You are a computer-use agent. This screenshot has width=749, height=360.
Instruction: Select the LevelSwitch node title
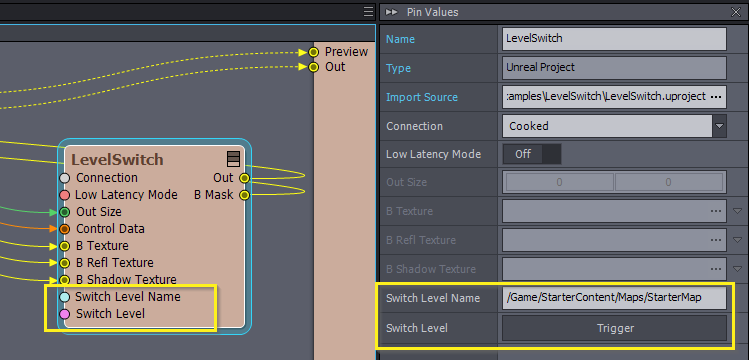[x=117, y=159]
